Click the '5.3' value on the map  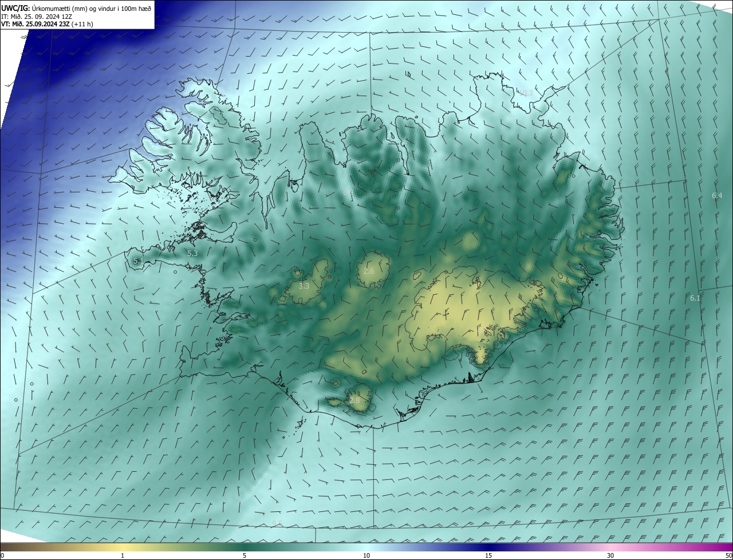tap(192, 253)
